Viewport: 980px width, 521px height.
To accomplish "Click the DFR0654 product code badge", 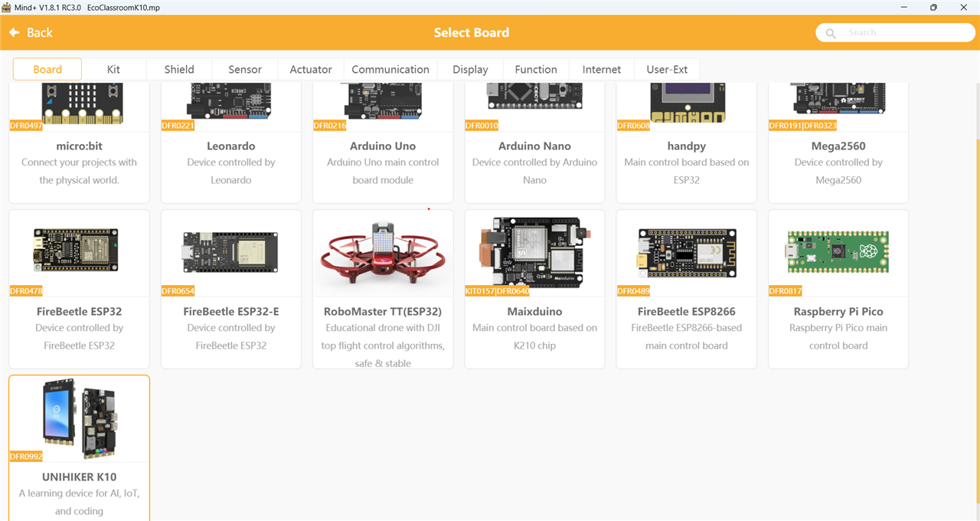I will 178,290.
